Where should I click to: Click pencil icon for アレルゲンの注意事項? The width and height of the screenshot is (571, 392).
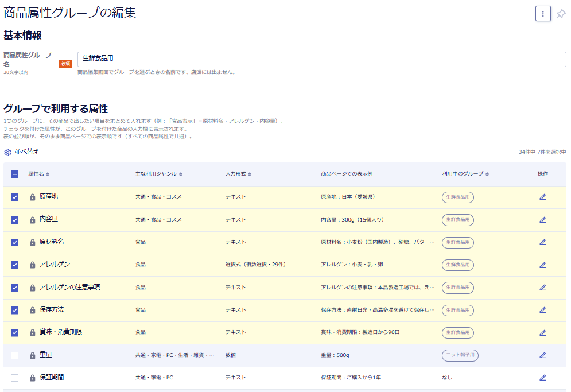pos(543,288)
